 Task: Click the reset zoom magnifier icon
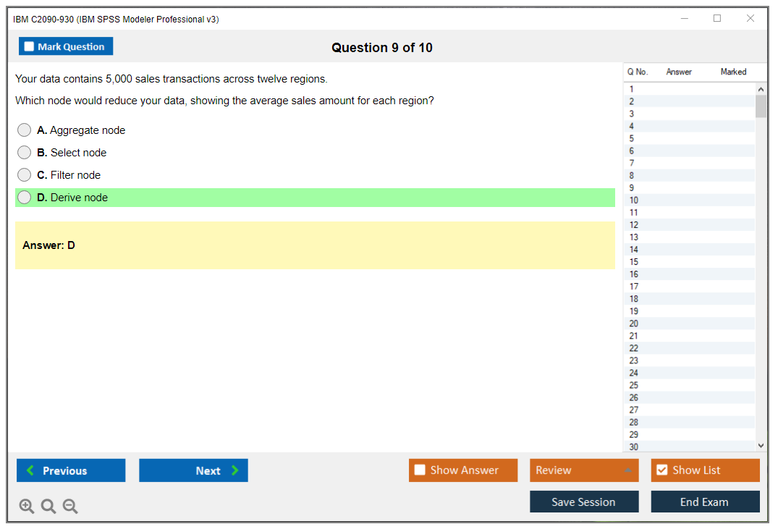(x=48, y=506)
